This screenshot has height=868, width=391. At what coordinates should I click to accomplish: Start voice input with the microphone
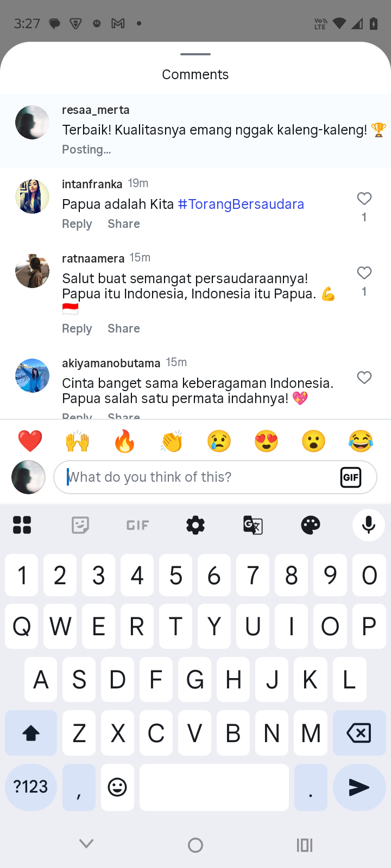369,525
